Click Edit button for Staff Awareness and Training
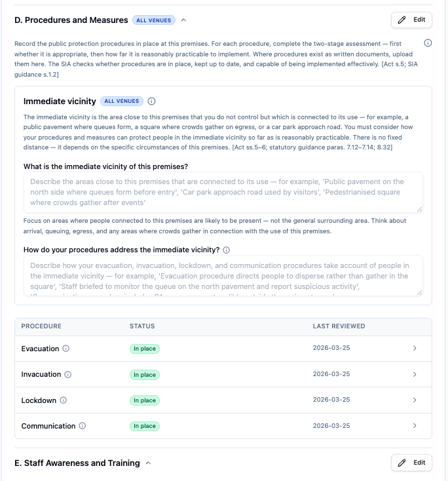 click(x=411, y=463)
